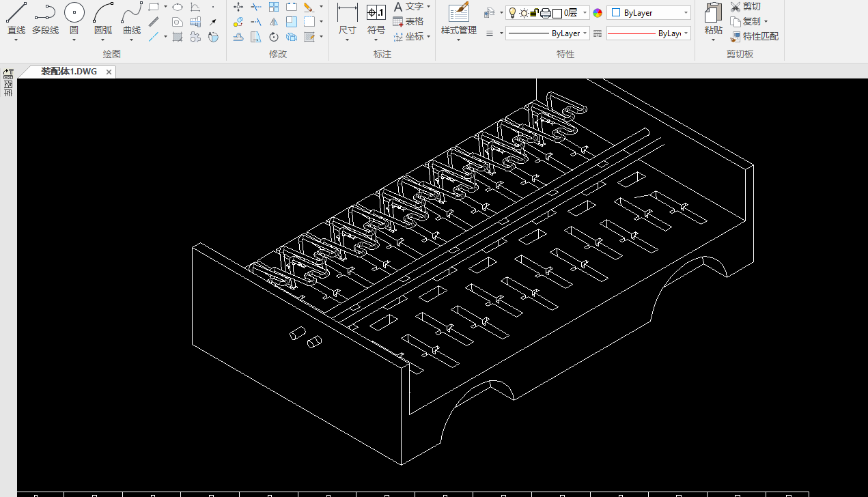Choose the 圆 (Circle) tool
The image size is (868, 497).
pos(74,13)
